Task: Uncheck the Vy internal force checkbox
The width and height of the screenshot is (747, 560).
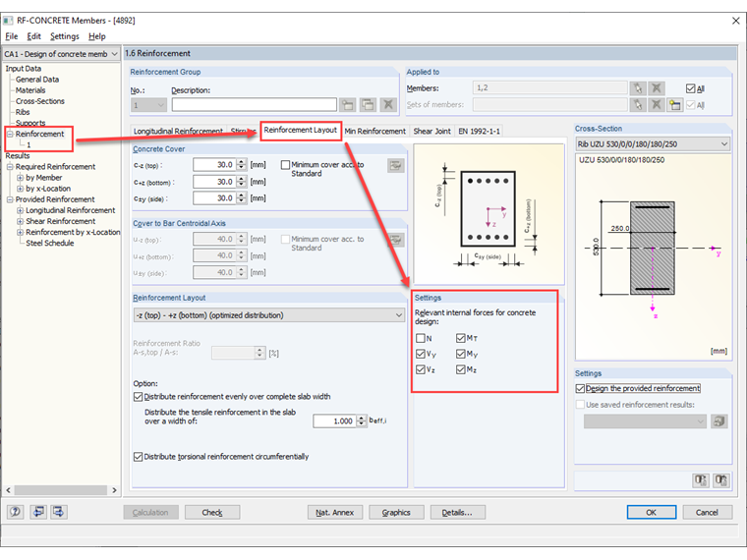Action: tap(421, 354)
